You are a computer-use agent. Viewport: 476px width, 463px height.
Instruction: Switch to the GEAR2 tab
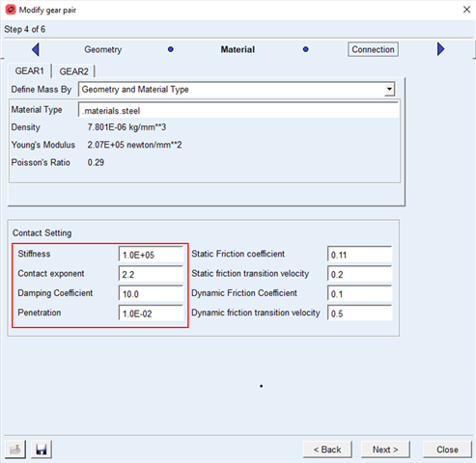click(x=73, y=71)
